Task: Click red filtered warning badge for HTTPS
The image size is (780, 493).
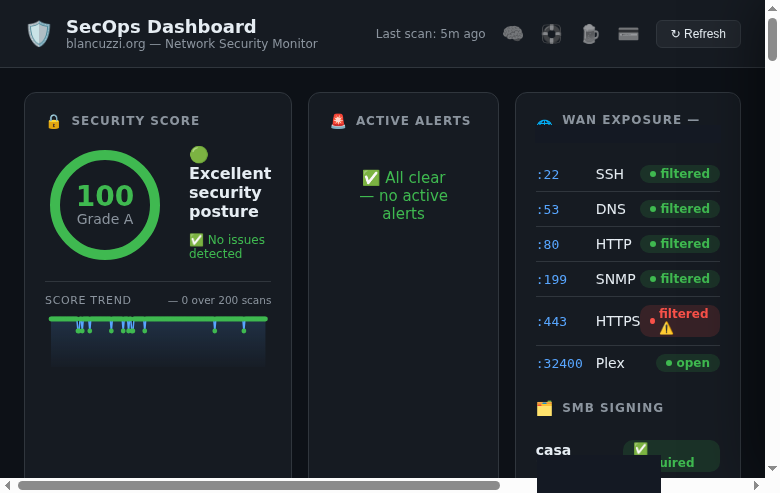Action: 680,321
